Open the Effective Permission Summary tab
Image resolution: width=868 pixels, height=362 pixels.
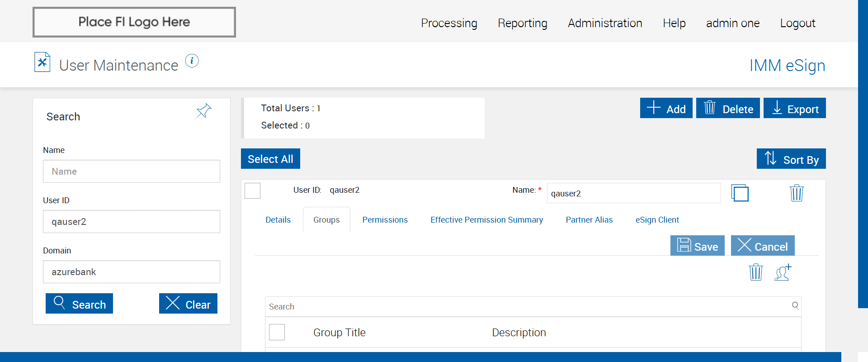point(486,220)
